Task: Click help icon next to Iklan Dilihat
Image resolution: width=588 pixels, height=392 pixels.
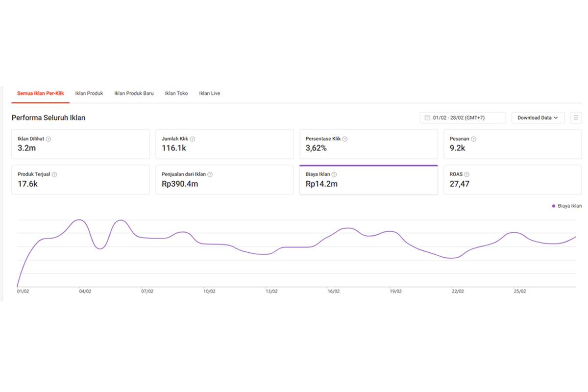Action: (48, 139)
